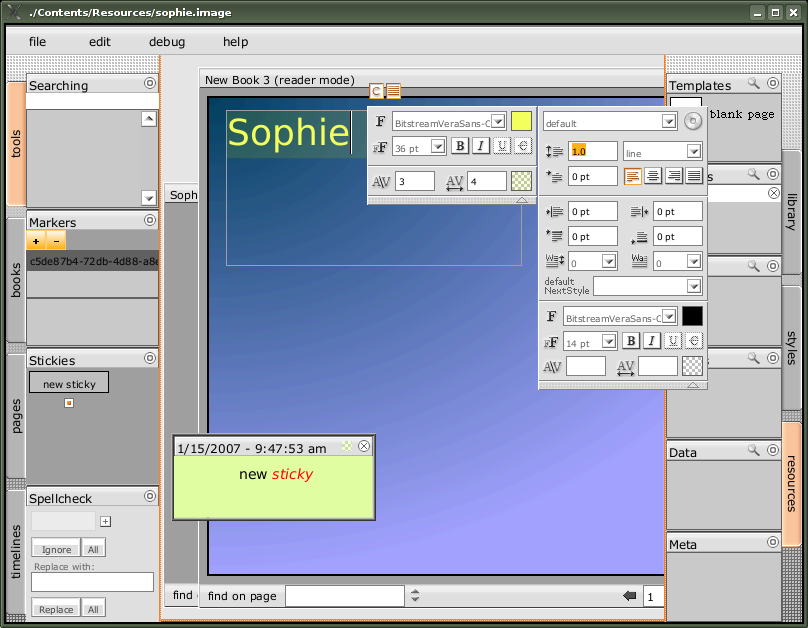Collapse the paragraph panel with its bottom triangle
The image size is (808, 628).
point(693,385)
